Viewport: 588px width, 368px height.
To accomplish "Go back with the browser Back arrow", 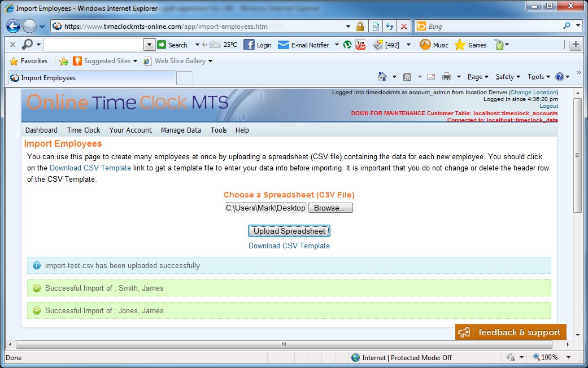I will 14,26.
